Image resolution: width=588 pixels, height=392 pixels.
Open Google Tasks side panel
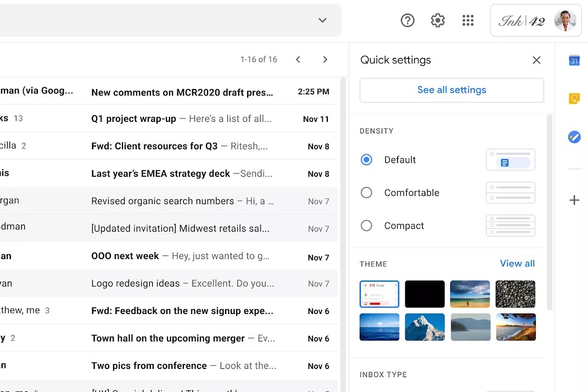pyautogui.click(x=574, y=137)
